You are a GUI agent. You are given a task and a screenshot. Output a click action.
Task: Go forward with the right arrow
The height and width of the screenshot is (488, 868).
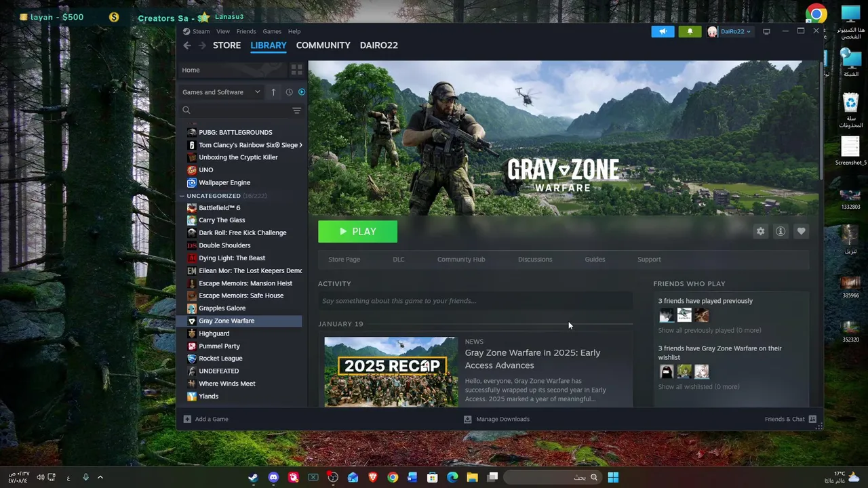[202, 45]
